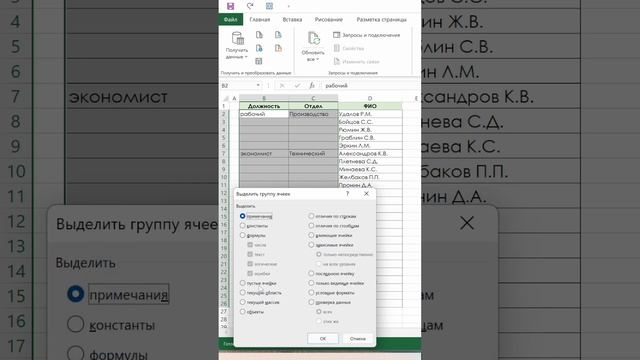Click the greyed Изменить связи button
Screen dimensions: 640x360
pos(356,62)
